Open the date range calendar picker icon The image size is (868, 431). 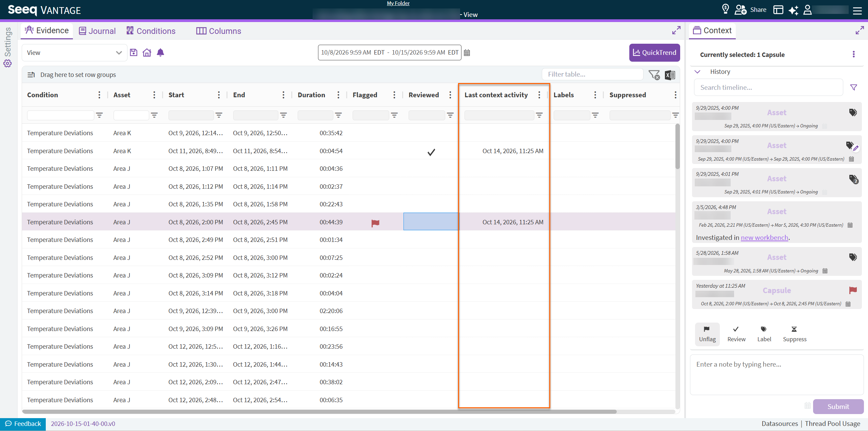click(x=467, y=53)
